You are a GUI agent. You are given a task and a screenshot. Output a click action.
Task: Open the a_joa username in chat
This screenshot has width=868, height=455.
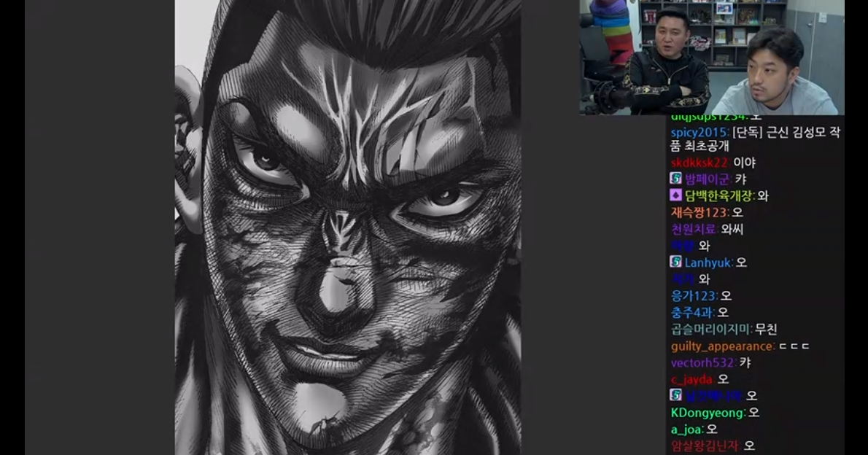coord(686,429)
